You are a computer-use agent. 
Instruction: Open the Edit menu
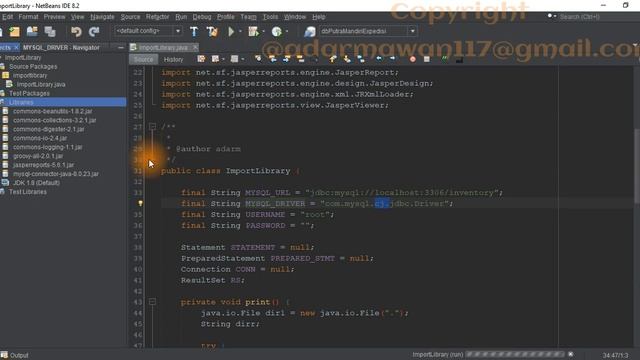click(x=8, y=17)
